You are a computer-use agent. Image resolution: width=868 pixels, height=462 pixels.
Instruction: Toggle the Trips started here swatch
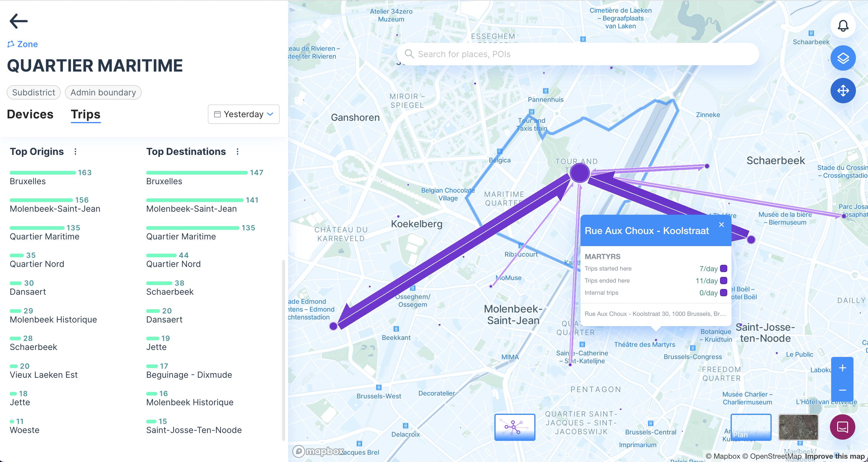(x=723, y=268)
